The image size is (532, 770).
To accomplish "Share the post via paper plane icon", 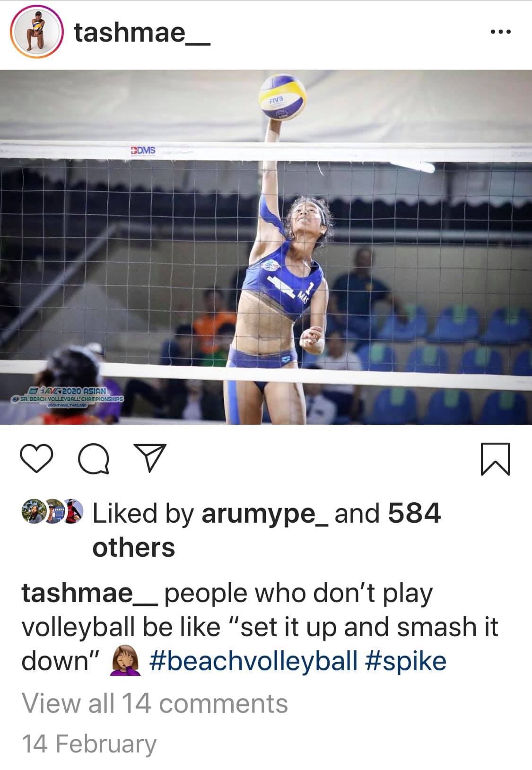I will [149, 458].
